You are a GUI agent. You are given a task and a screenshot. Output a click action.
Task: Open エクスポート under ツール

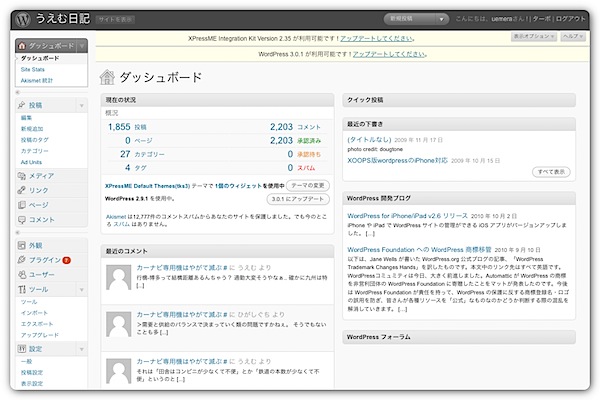point(37,324)
